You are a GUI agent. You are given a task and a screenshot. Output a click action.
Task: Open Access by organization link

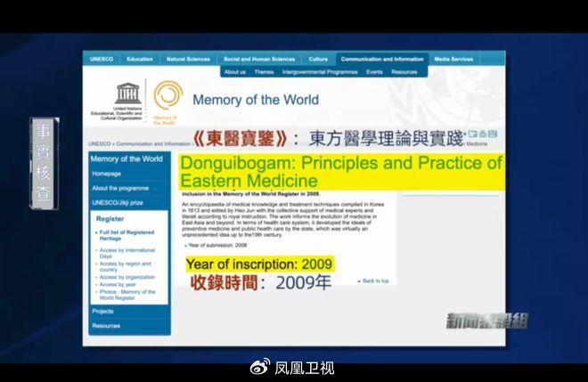coord(127,278)
